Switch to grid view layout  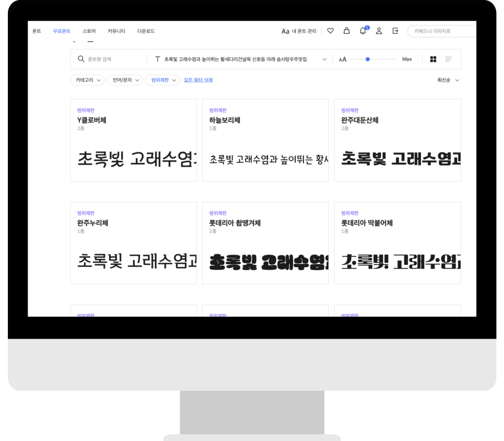click(433, 59)
